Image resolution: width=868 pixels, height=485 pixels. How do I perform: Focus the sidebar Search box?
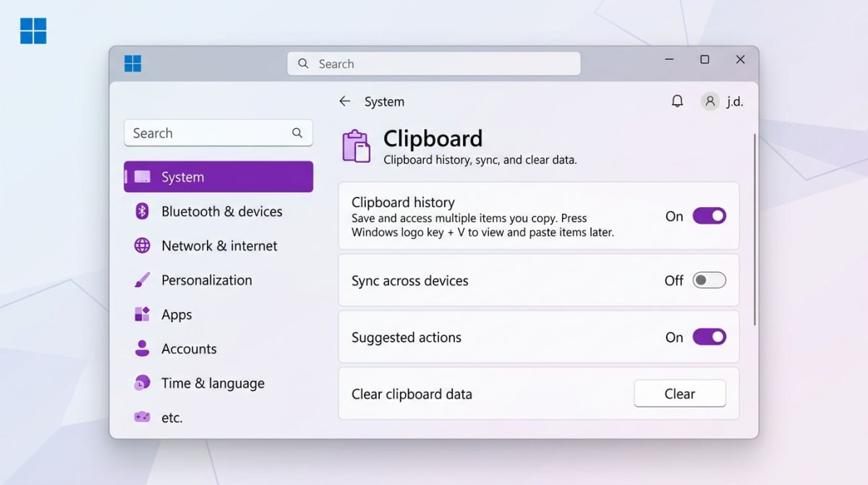[218, 133]
